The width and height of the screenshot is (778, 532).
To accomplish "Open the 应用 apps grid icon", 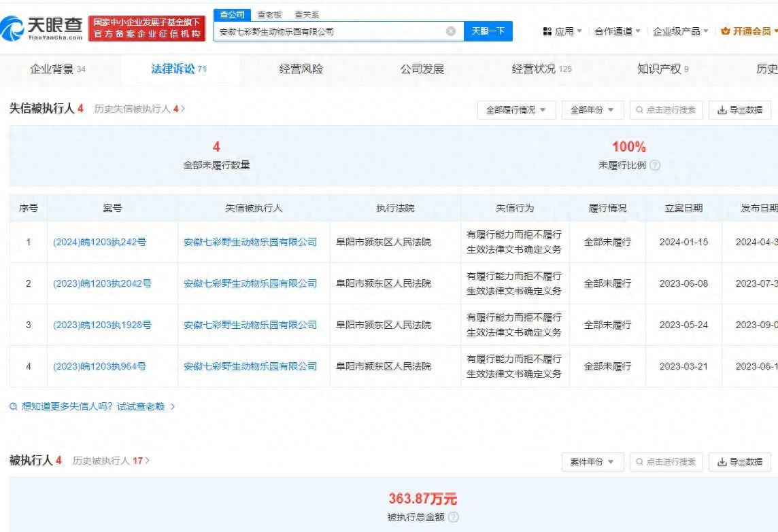I will pyautogui.click(x=547, y=31).
